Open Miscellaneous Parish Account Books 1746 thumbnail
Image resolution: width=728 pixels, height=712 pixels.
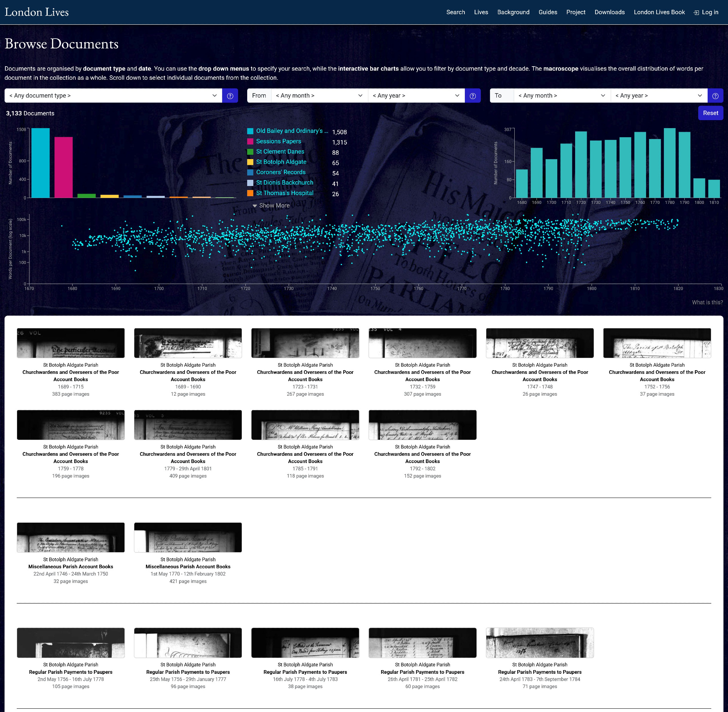71,537
